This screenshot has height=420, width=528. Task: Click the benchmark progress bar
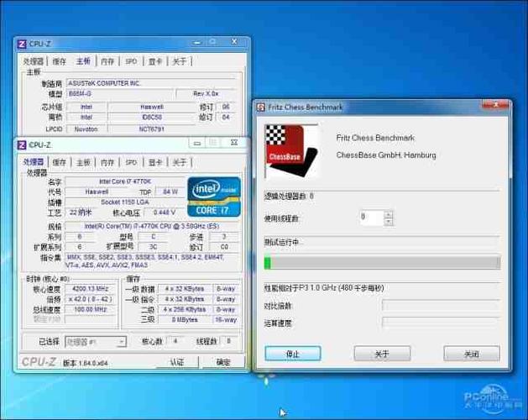point(382,263)
